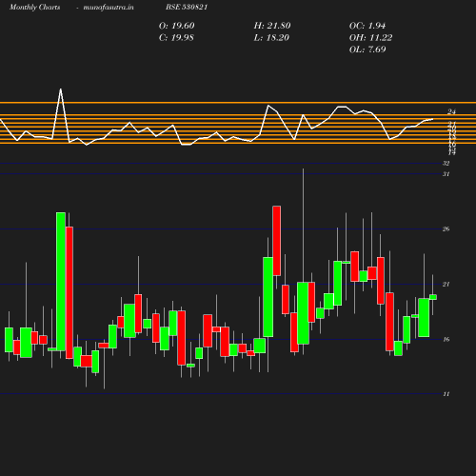This screenshot has width=476, height=476.
Task: Click the 26 price axis label
Action: pos(446,229)
